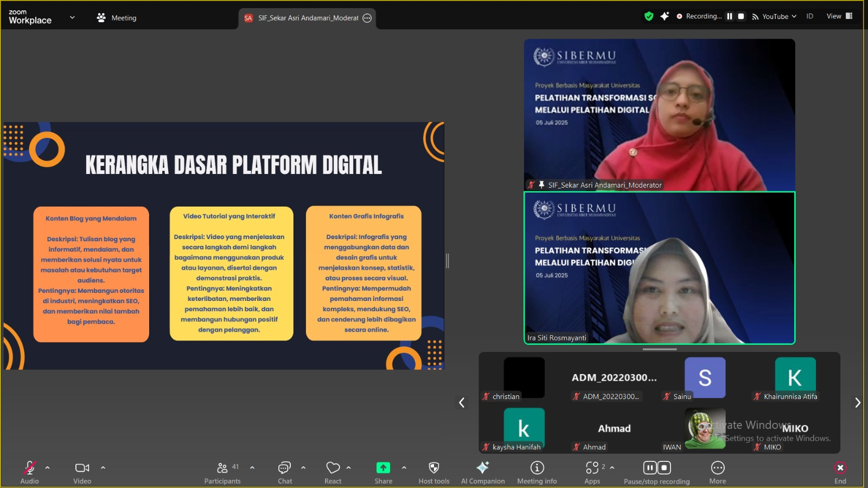Click the Pause/stop recording toolbar button
The height and width of the screenshot is (488, 868).
(x=657, y=472)
